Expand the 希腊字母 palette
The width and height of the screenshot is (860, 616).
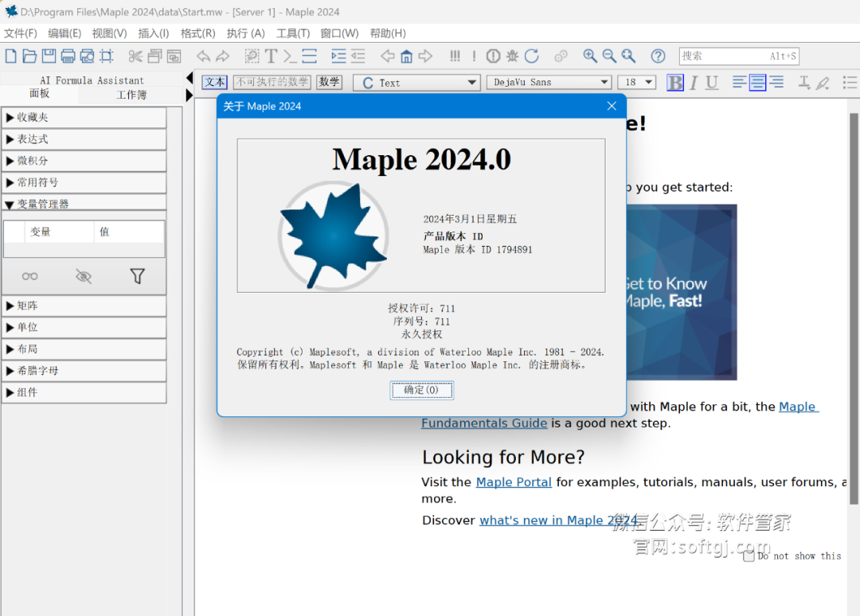tap(84, 371)
